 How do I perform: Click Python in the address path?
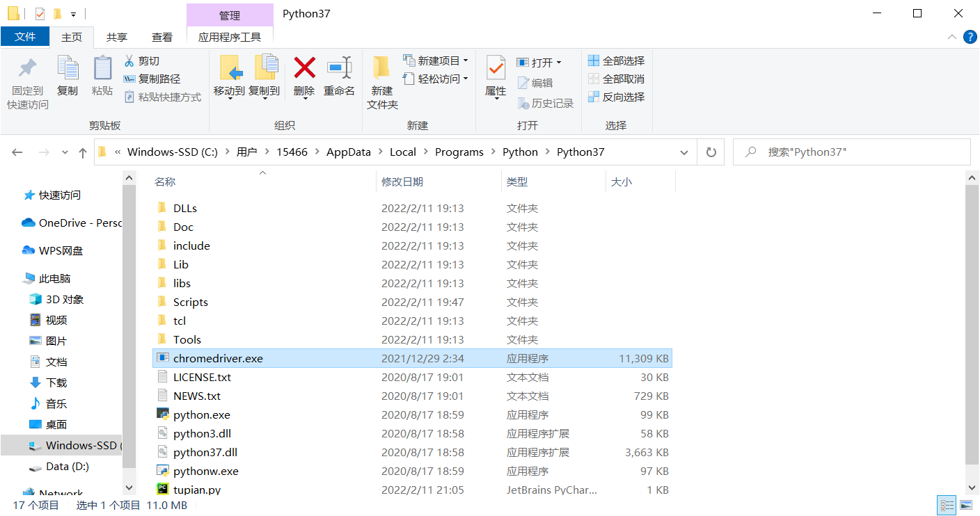coord(520,152)
